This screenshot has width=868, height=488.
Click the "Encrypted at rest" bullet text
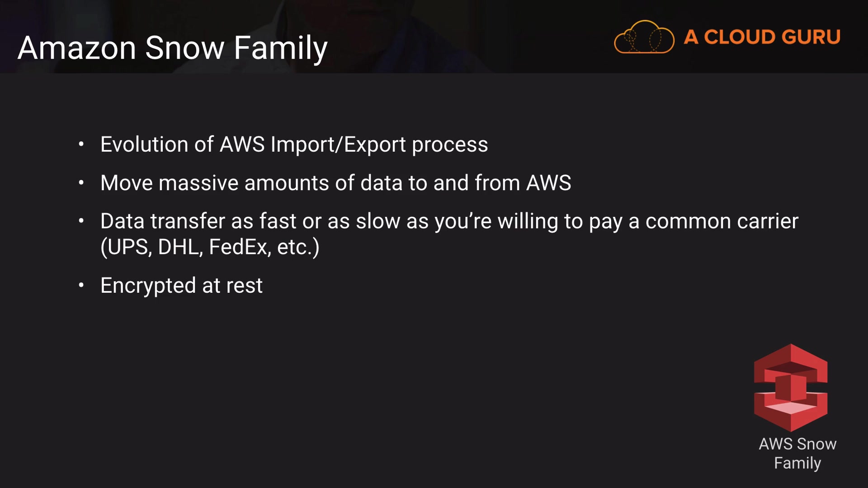[x=181, y=286]
